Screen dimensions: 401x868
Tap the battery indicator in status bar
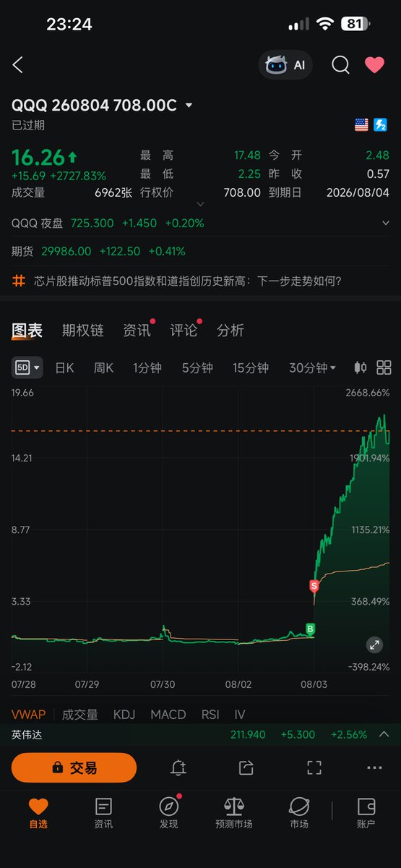click(355, 24)
